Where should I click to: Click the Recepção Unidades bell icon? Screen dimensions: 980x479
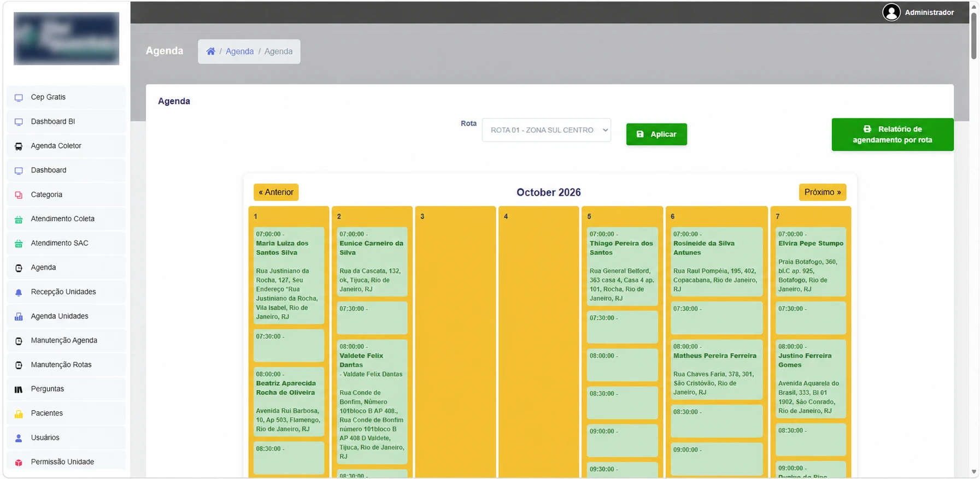click(x=19, y=292)
